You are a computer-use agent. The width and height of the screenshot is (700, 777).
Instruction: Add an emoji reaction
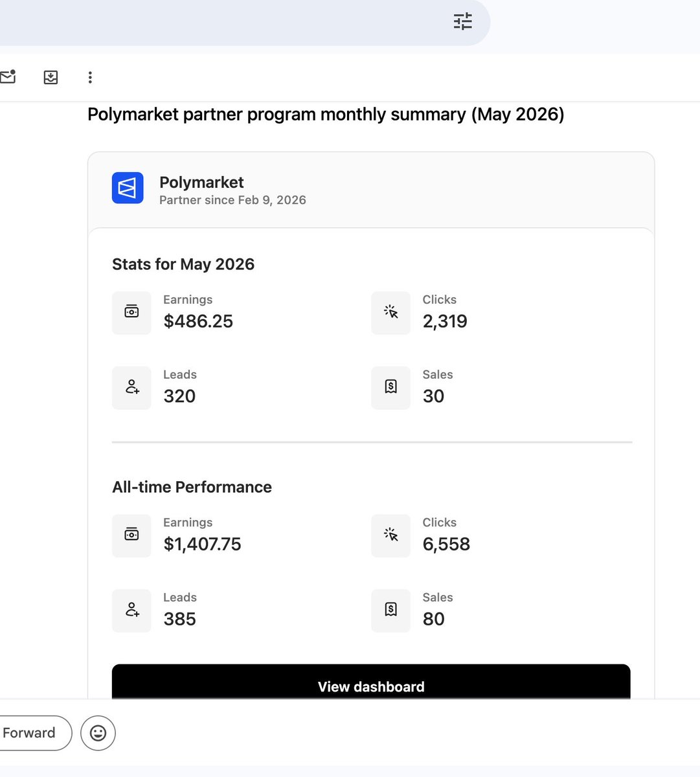98,733
